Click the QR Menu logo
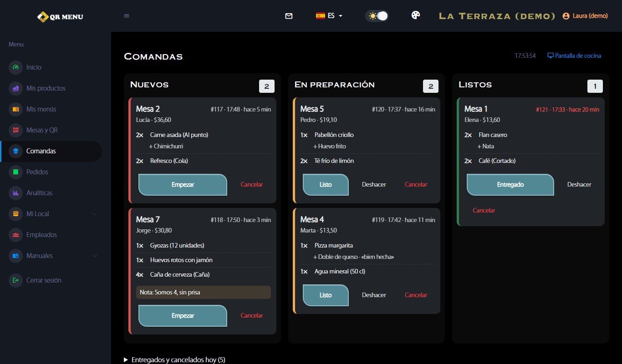622x364 pixels. (x=60, y=17)
